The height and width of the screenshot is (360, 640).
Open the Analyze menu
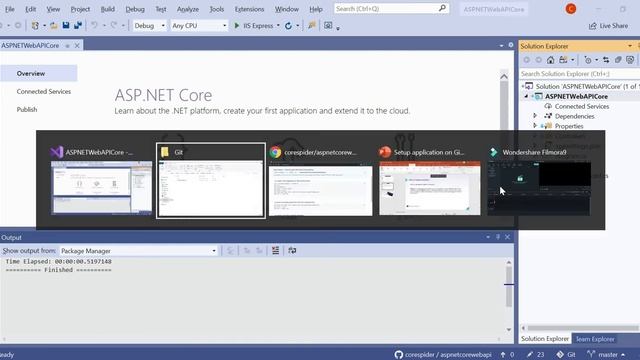[188, 9]
